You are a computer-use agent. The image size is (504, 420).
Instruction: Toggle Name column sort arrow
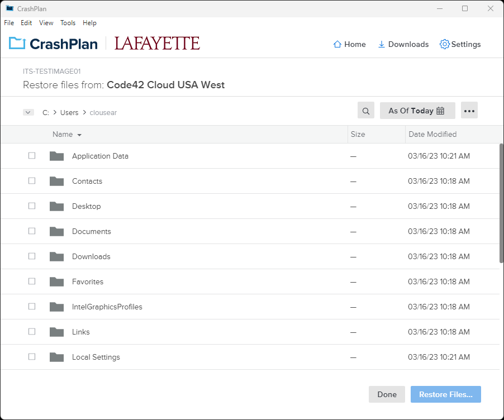pyautogui.click(x=79, y=135)
